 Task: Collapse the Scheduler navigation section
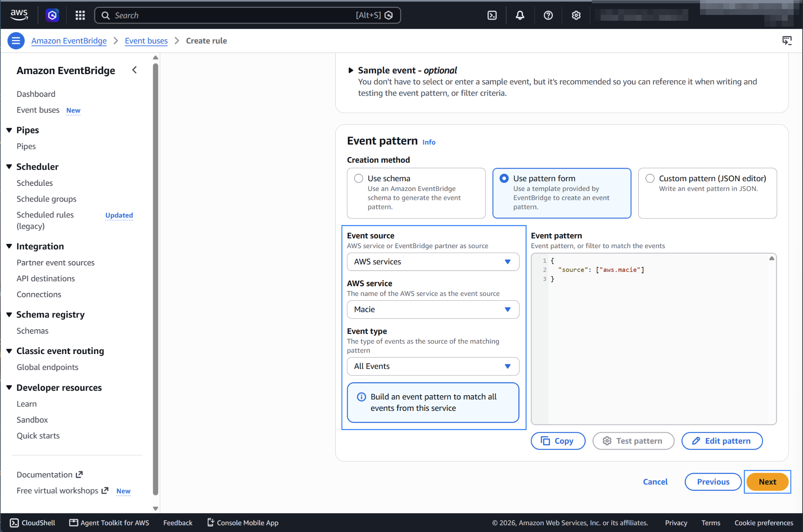coord(9,167)
